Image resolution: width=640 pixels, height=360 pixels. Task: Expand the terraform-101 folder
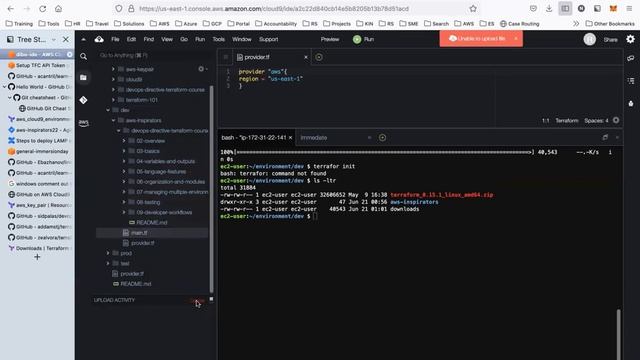[113, 100]
